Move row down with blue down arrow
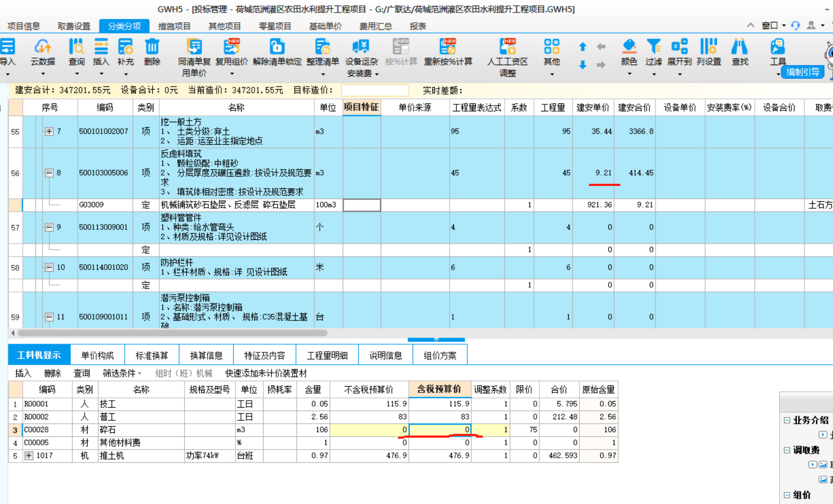Image resolution: width=833 pixels, height=504 pixels. point(583,65)
